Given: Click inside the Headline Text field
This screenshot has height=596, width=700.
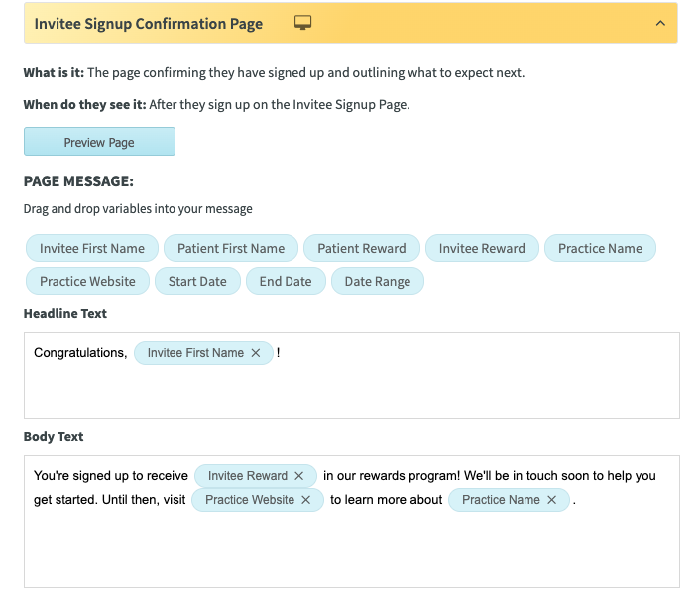Looking at the screenshot, I should 352,376.
